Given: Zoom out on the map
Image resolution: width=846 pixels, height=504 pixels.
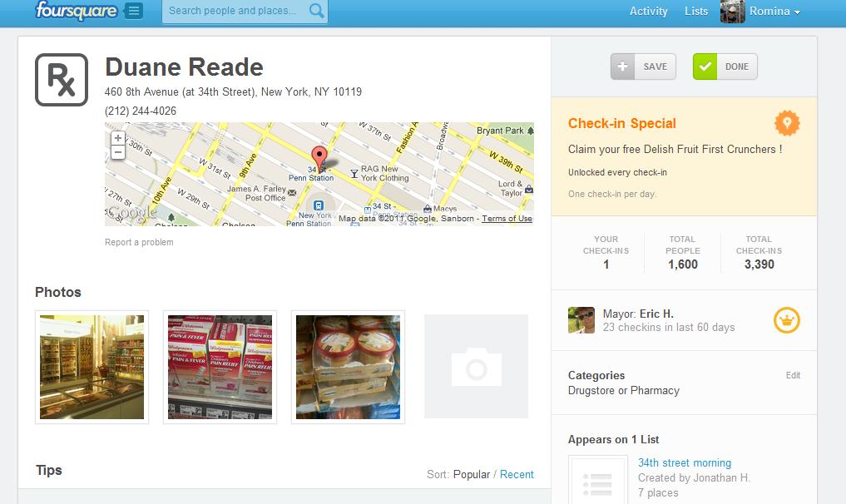Looking at the screenshot, I should coord(118,152).
